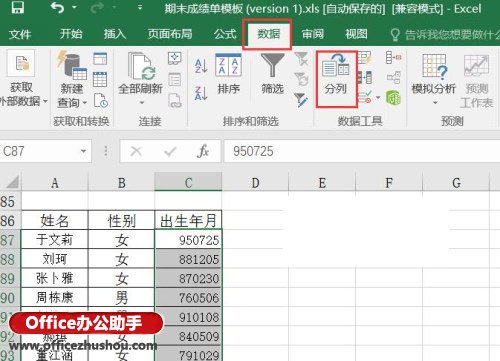This screenshot has height=361, width=500.
Task: Select column D header
Action: click(255, 182)
